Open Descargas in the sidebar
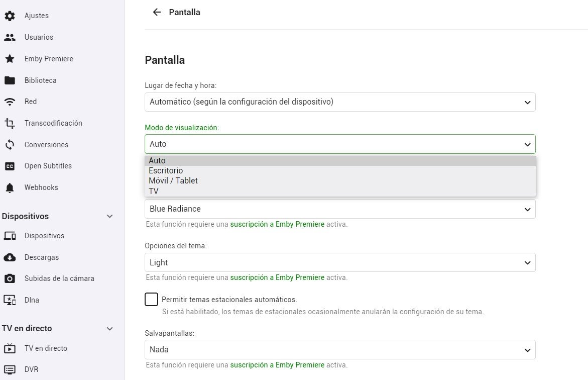Image resolution: width=588 pixels, height=380 pixels. click(42, 257)
